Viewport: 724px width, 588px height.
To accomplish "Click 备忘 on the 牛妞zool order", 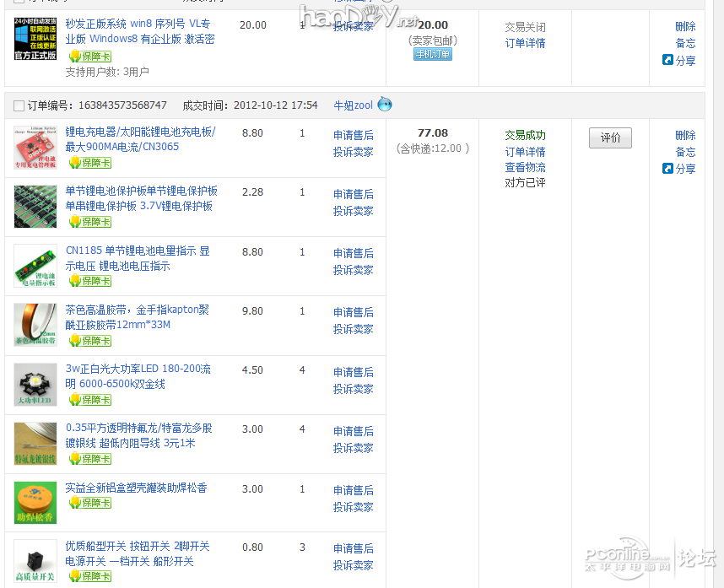I will click(685, 152).
